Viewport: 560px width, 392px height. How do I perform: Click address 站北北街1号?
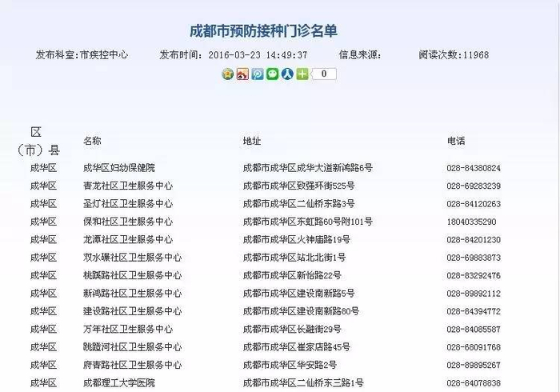pyautogui.click(x=322, y=258)
